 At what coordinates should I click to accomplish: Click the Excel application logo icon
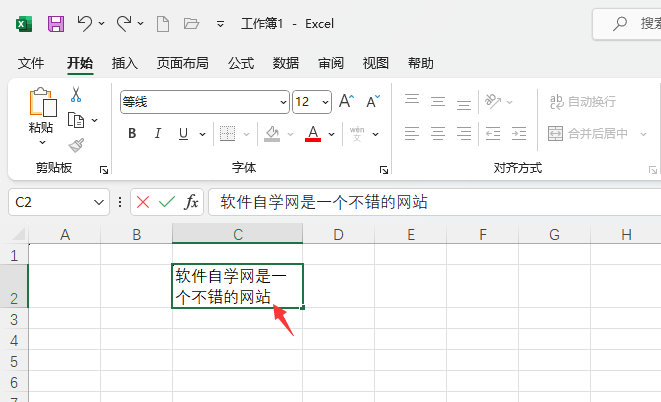pyautogui.click(x=24, y=24)
